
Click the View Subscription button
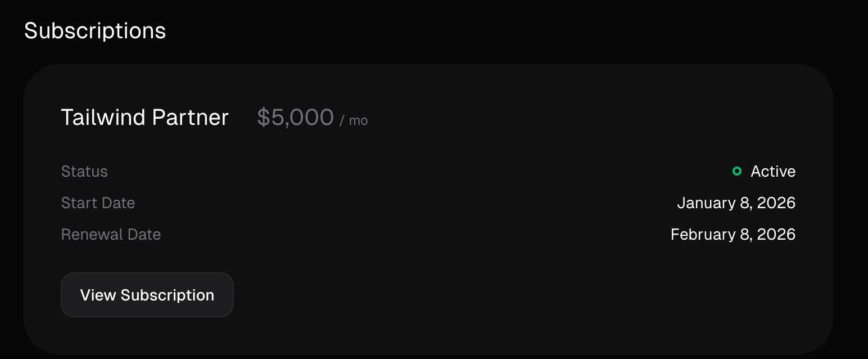pyautogui.click(x=147, y=295)
